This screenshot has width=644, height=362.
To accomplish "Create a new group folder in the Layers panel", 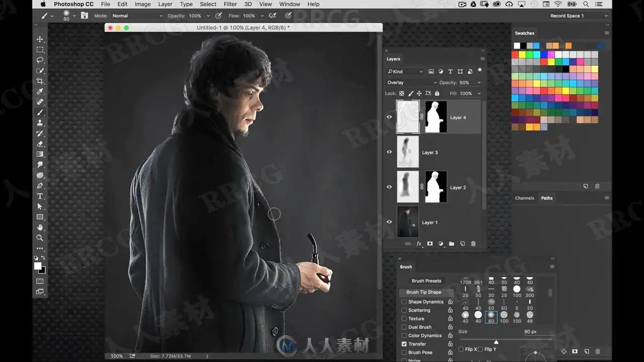I will pos(451,244).
